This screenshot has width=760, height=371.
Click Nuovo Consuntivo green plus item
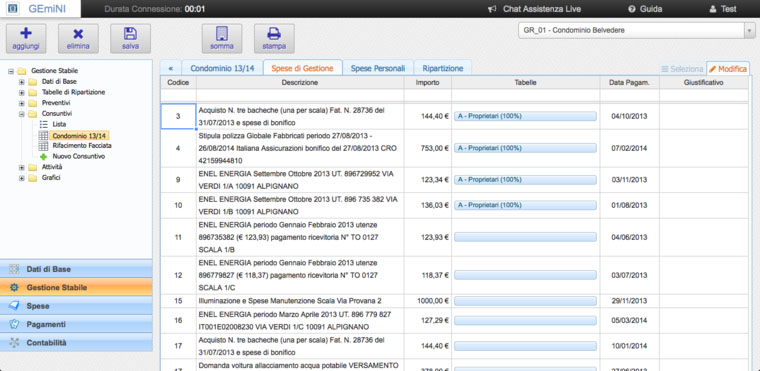pos(79,156)
